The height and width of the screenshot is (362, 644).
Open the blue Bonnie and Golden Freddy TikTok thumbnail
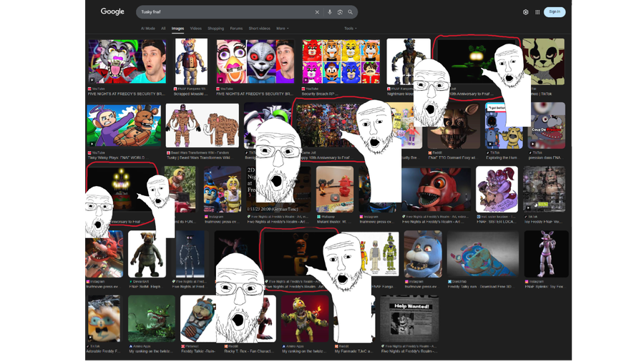504,125
